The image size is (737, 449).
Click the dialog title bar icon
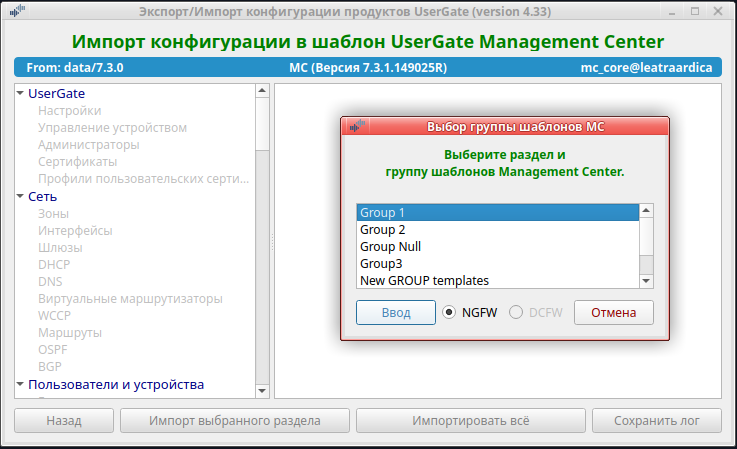click(x=355, y=127)
